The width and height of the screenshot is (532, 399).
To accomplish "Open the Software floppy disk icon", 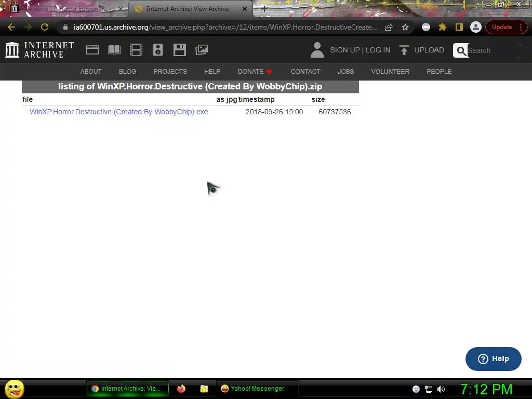I will [x=179, y=50].
